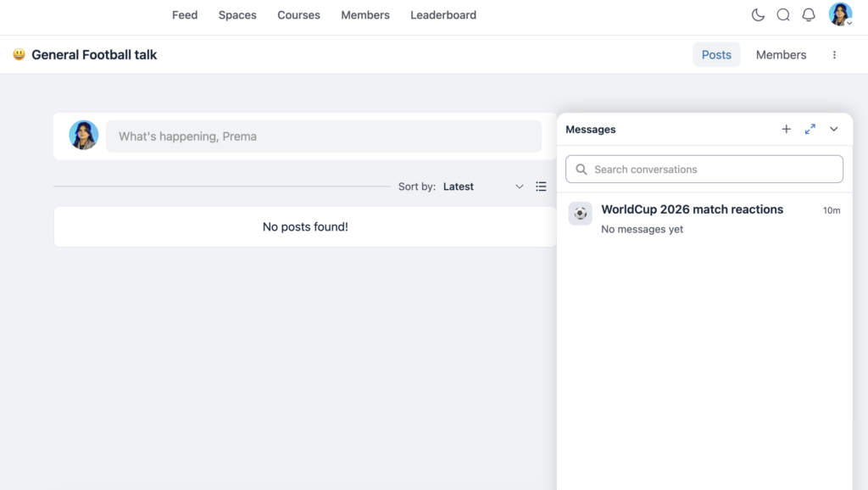The height and width of the screenshot is (490, 868).
Task: Click the "What's happening, Prema" post field
Action: (324, 136)
